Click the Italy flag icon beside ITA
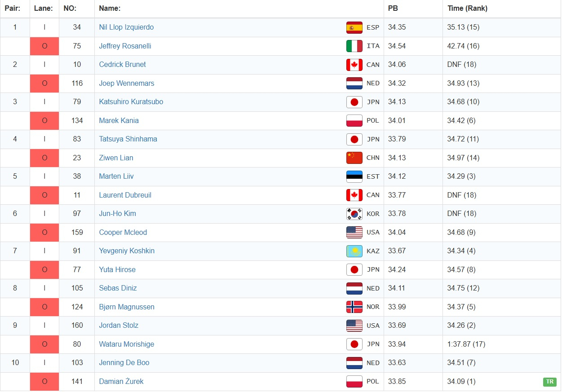This screenshot has width=562, height=392. click(x=354, y=46)
